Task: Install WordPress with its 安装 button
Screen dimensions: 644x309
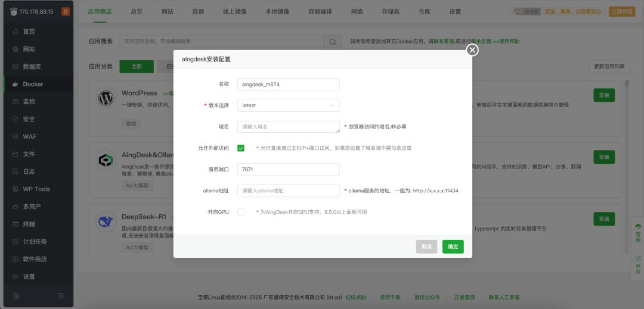Action: point(604,95)
